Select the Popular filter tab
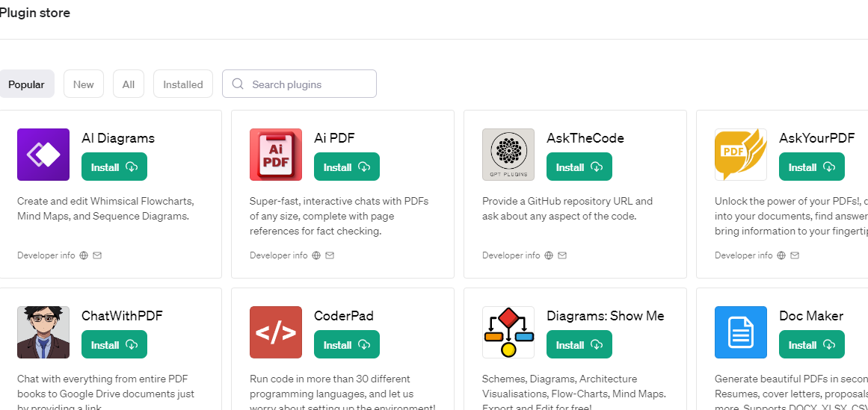Viewport: 868px width, 410px height. (x=26, y=84)
